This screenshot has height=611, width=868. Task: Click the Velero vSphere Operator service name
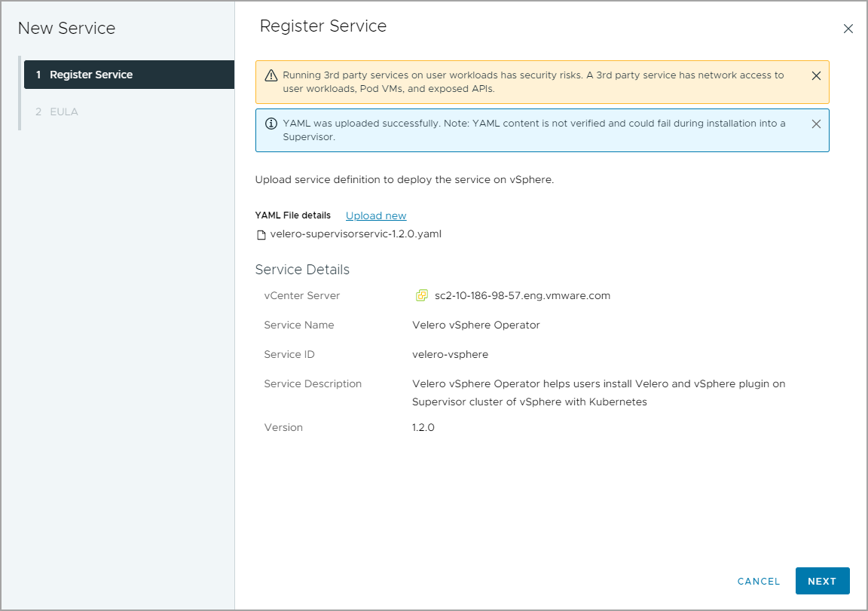(475, 325)
